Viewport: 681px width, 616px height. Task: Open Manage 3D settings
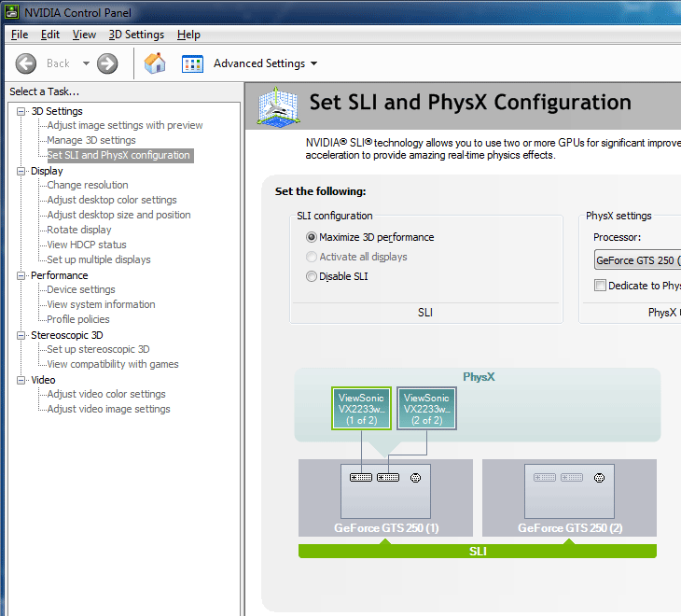[91, 140]
